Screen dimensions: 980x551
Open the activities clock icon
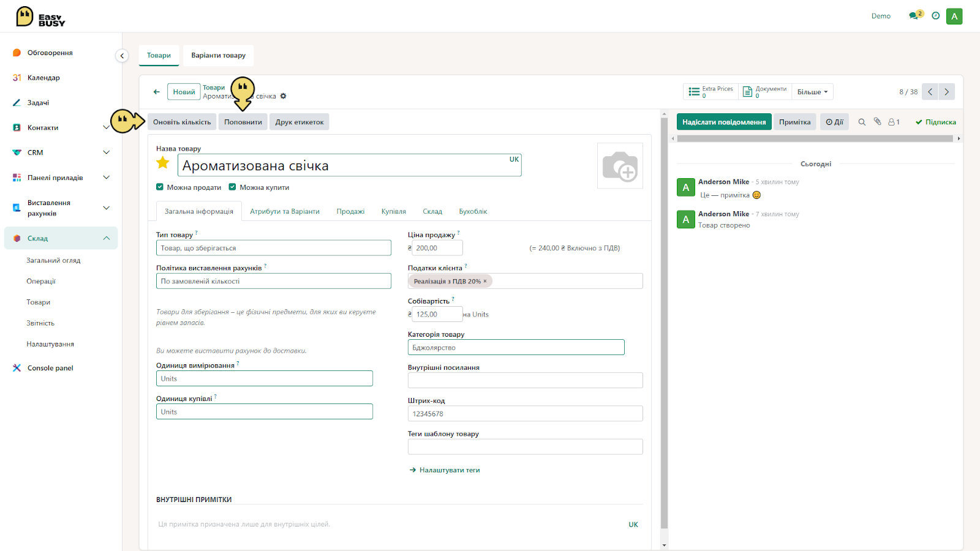point(935,16)
